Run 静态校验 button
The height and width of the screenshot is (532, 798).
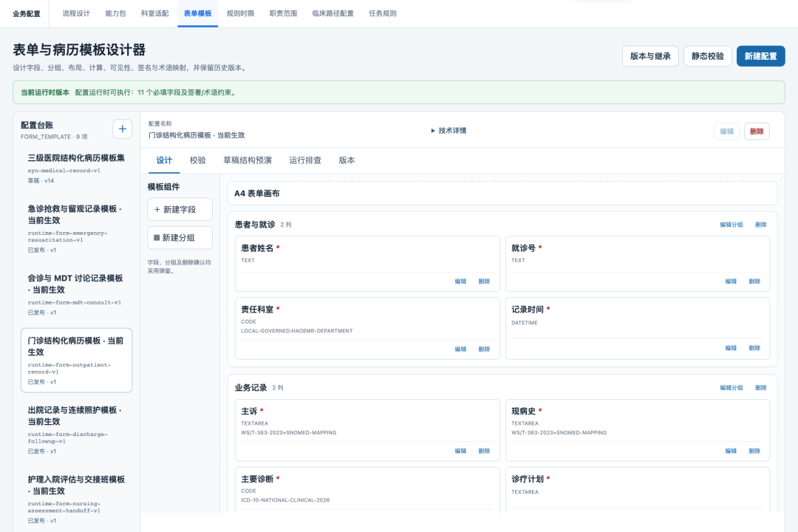707,56
